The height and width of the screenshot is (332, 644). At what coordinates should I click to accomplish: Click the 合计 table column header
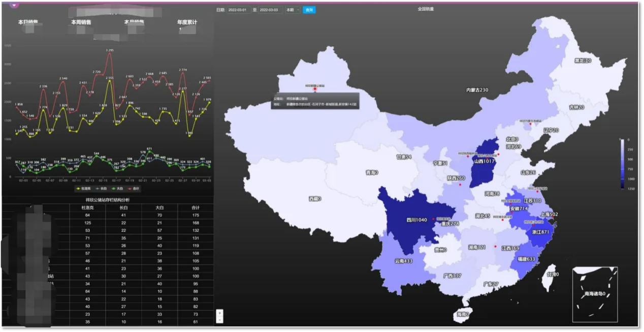click(196, 207)
